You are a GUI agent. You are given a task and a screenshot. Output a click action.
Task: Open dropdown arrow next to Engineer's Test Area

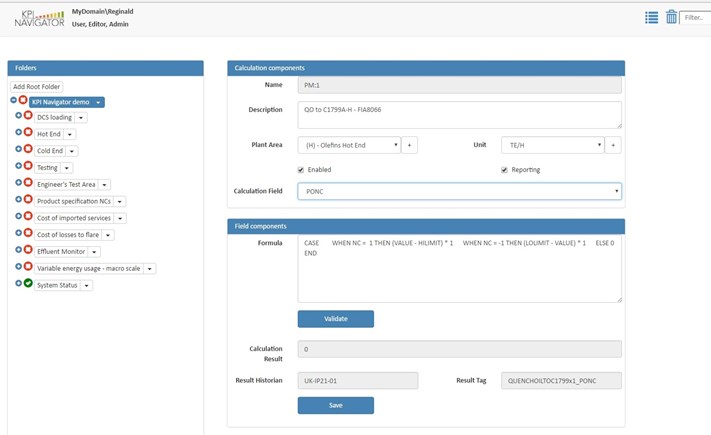point(104,185)
